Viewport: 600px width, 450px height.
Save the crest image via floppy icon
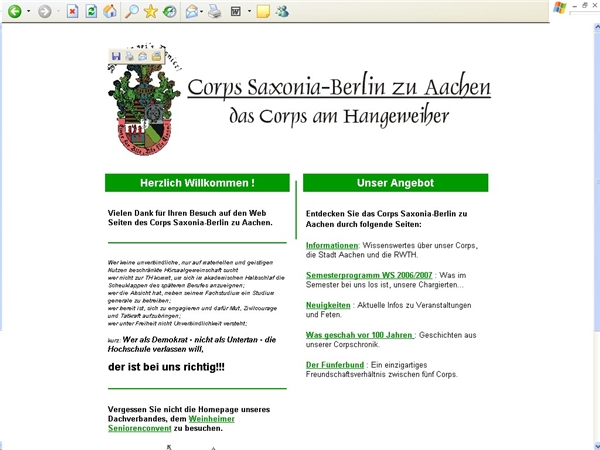[116, 56]
